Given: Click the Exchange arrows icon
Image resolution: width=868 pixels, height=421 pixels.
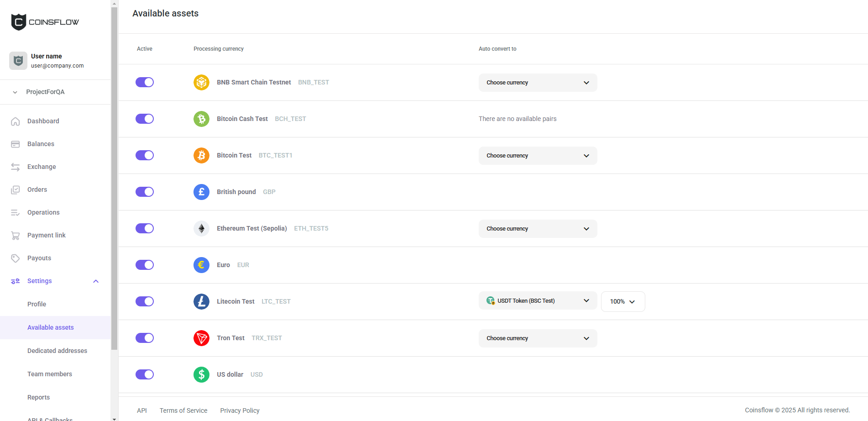Looking at the screenshot, I should pyautogui.click(x=16, y=167).
